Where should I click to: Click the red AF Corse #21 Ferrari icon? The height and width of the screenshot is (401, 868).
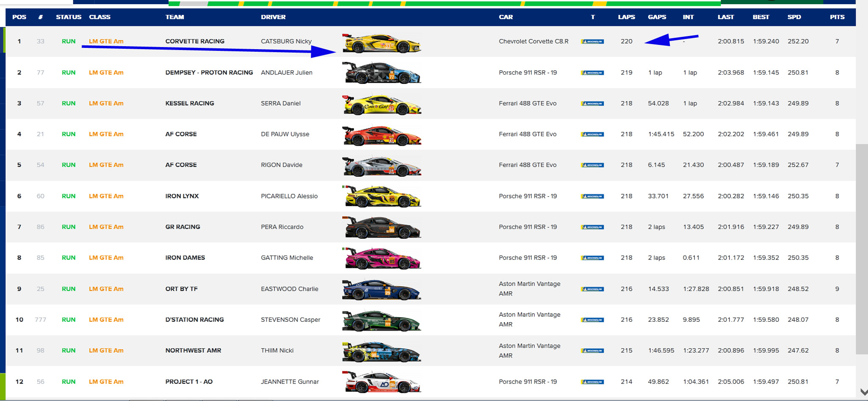pyautogui.click(x=381, y=136)
